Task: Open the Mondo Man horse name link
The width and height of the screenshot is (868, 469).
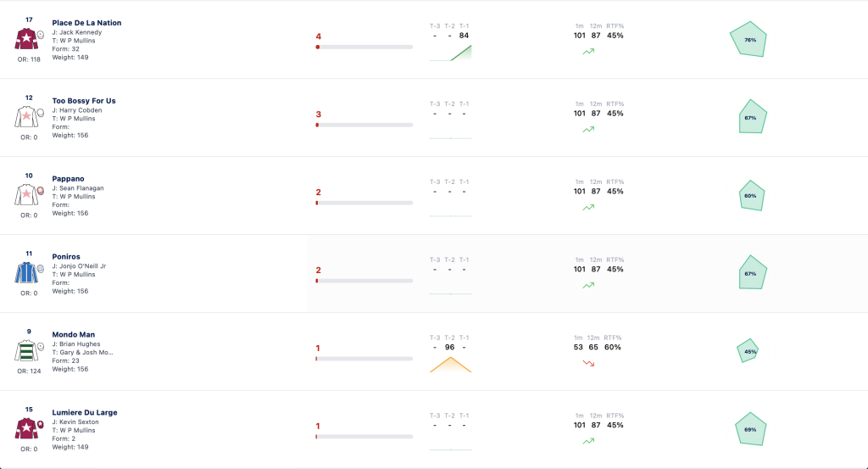Action: [73, 334]
